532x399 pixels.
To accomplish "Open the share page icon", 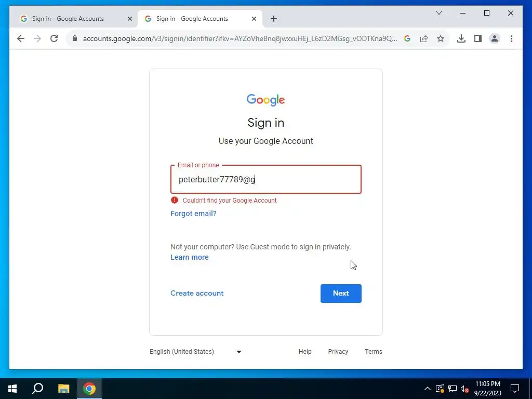I will tap(424, 38).
